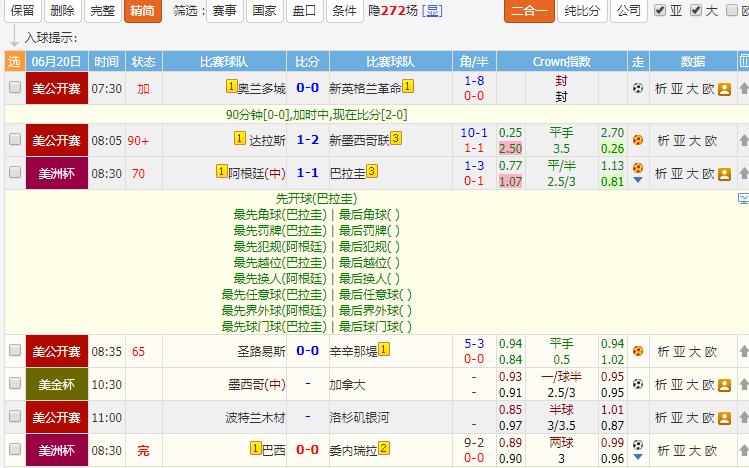Select checkbox for 巴西 match

tap(15, 449)
